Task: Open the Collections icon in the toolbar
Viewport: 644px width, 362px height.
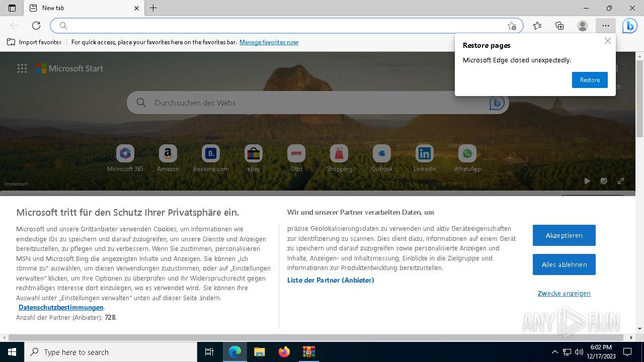Action: point(559,26)
